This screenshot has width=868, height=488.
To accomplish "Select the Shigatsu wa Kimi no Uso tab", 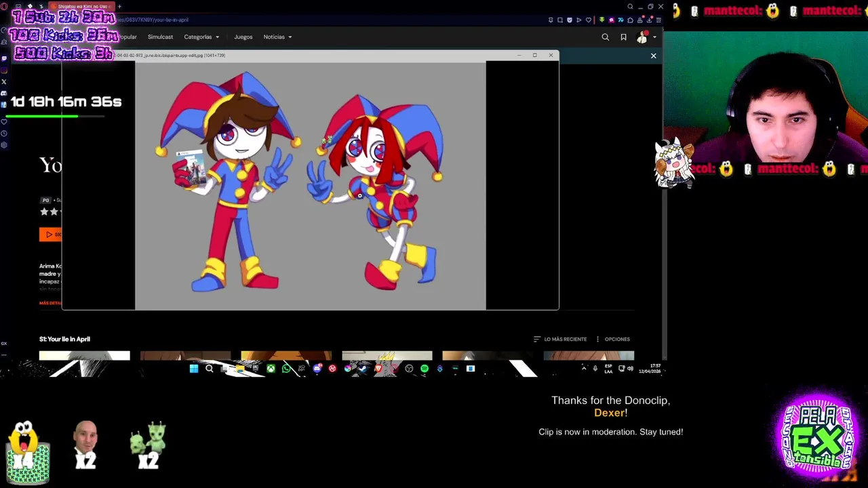I will 83,7.
